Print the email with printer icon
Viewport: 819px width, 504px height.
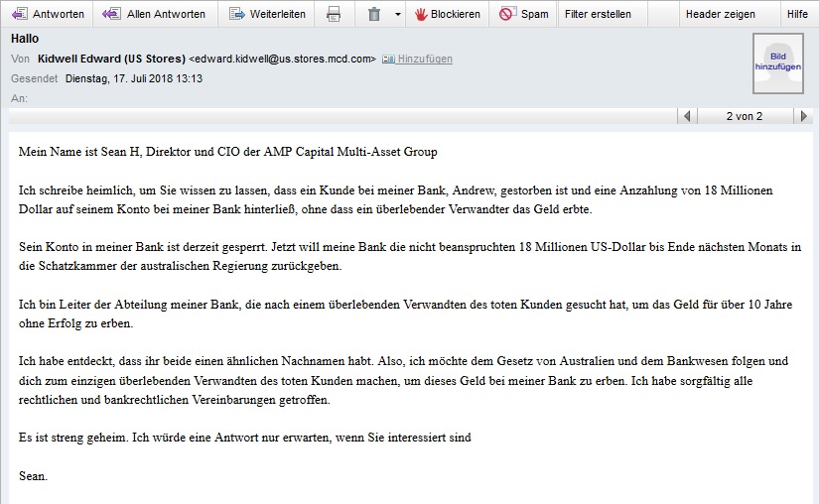(334, 14)
